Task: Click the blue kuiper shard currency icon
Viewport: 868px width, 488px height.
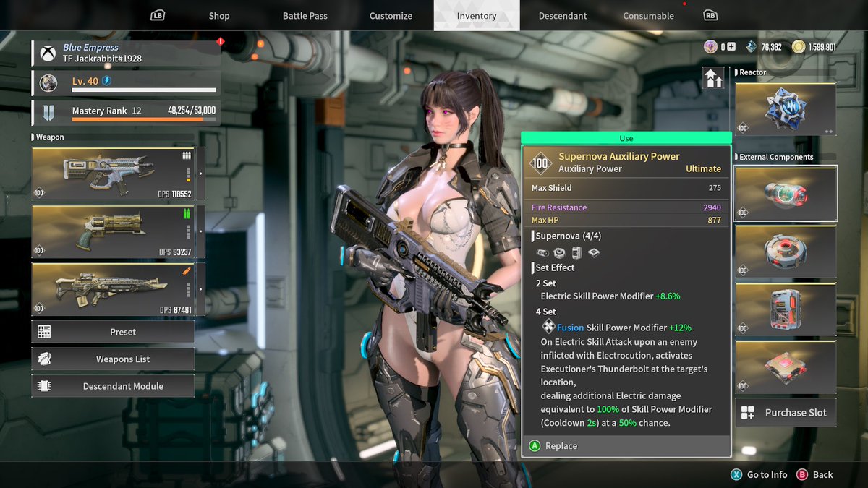Action: [752, 47]
